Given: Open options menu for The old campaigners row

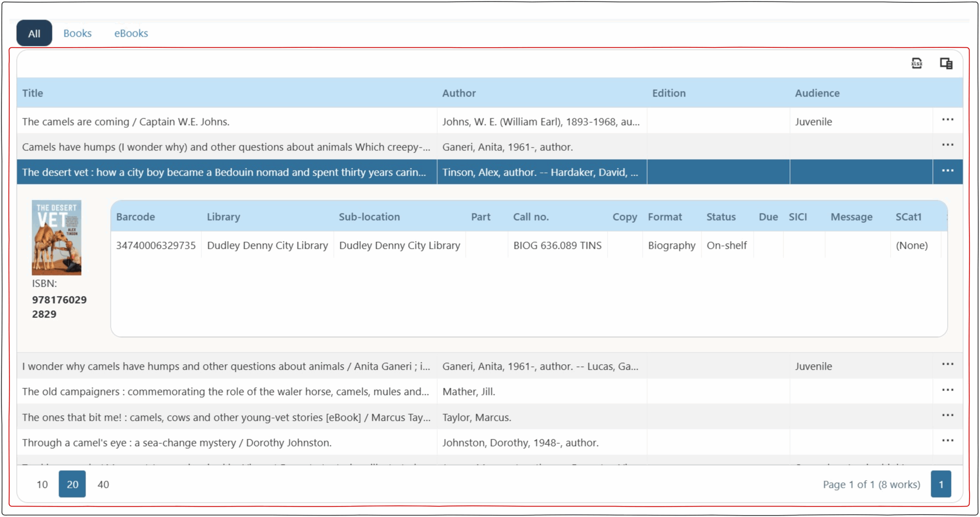Looking at the screenshot, I should click(x=947, y=390).
